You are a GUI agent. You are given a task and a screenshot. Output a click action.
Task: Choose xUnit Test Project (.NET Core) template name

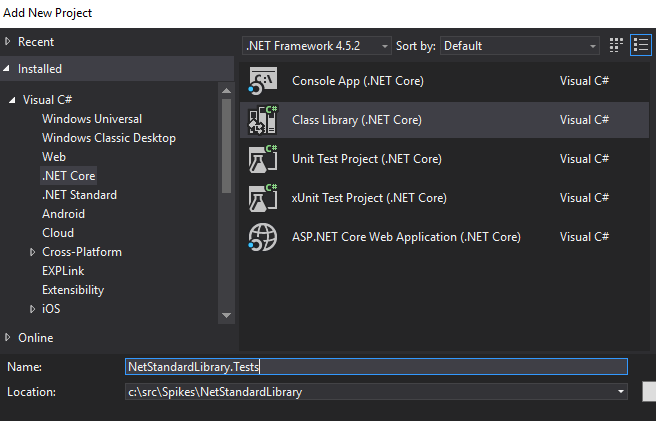[369, 198]
